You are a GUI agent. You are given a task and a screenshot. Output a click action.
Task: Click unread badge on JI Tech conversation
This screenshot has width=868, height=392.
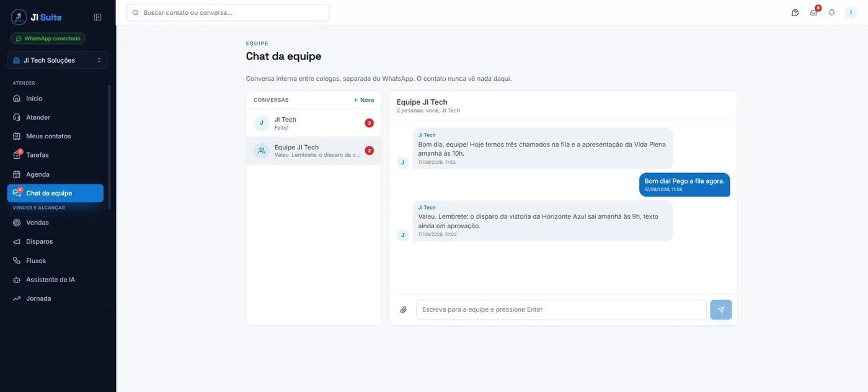369,123
